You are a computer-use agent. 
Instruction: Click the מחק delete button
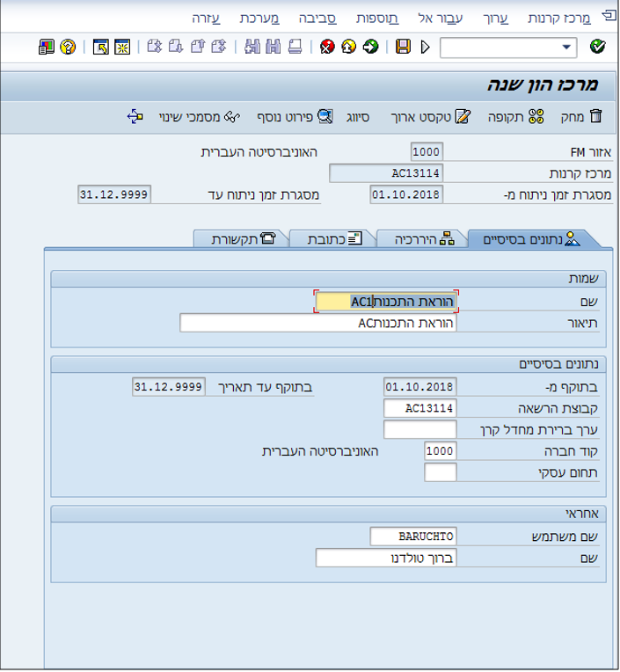tap(581, 117)
